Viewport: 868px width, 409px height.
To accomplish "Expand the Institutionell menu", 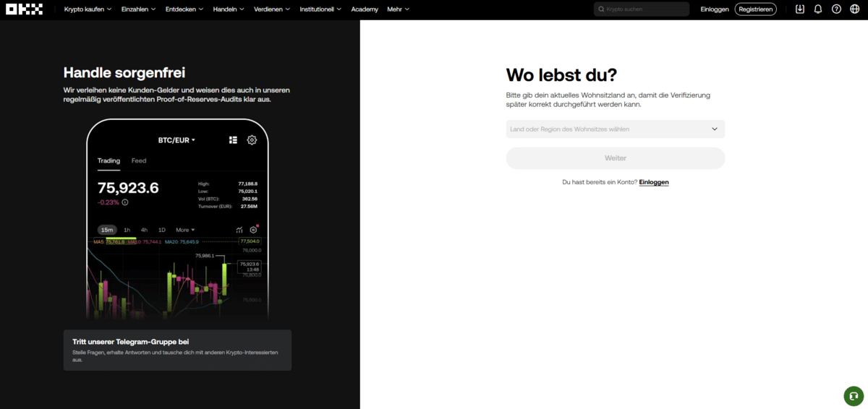I will (x=320, y=9).
